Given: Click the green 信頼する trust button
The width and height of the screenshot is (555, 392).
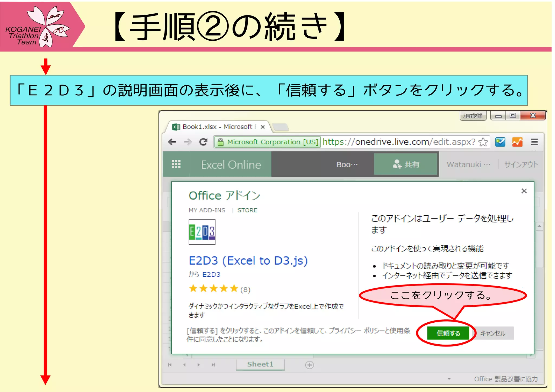Looking at the screenshot, I should click(x=448, y=333).
